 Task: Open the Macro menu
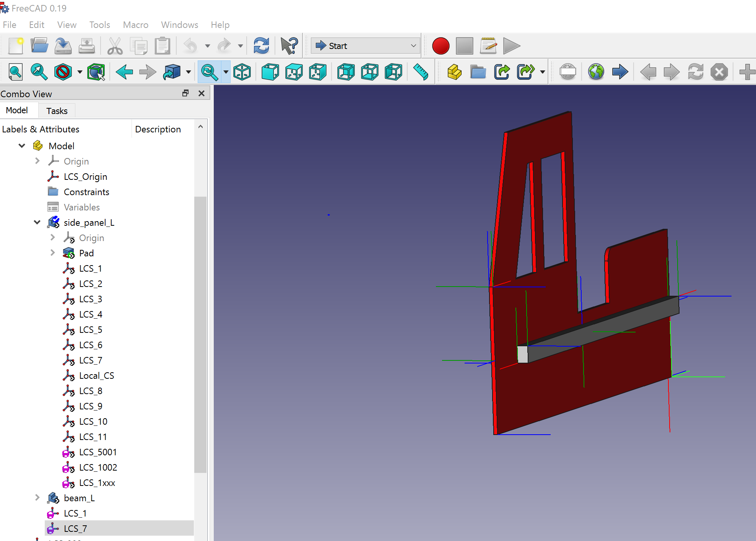[135, 24]
